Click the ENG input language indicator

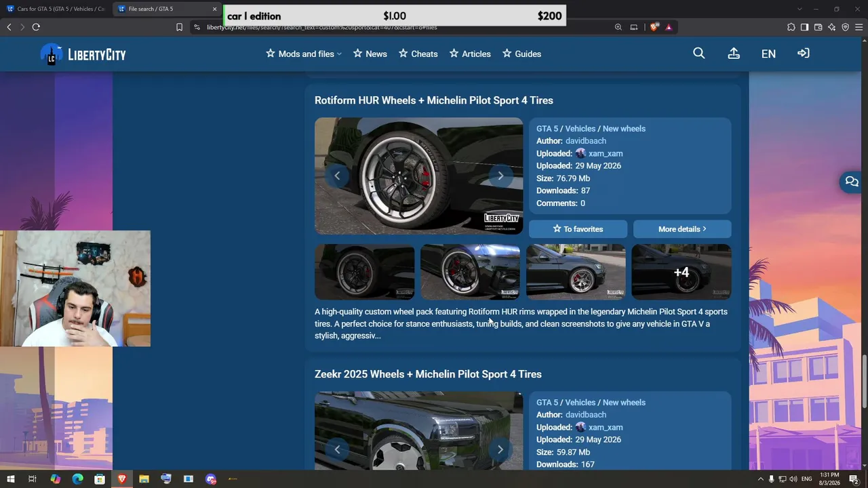tap(807, 479)
